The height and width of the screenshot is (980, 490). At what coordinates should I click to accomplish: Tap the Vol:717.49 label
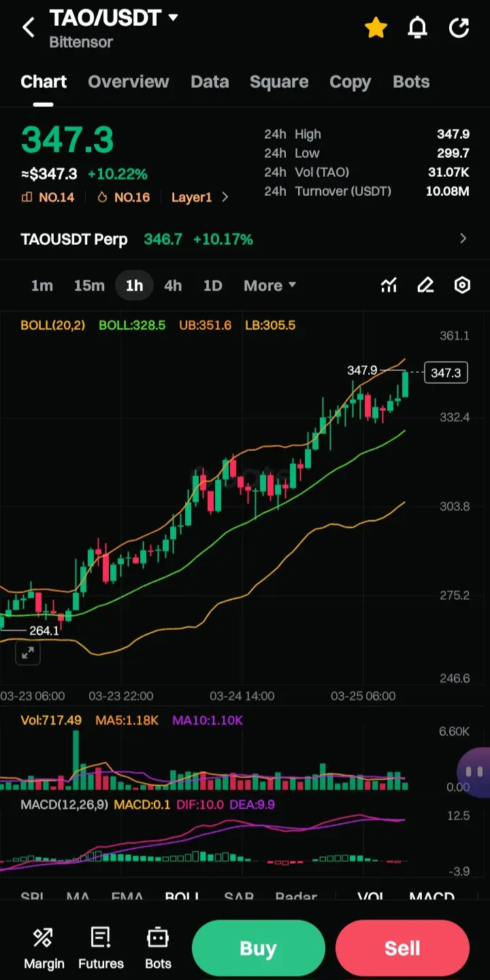coord(51,720)
